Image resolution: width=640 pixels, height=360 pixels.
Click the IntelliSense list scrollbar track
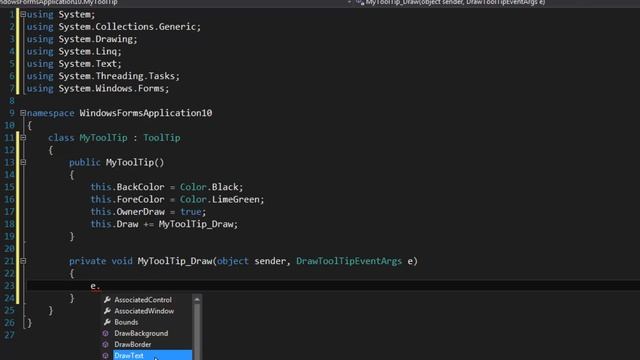tap(197, 333)
